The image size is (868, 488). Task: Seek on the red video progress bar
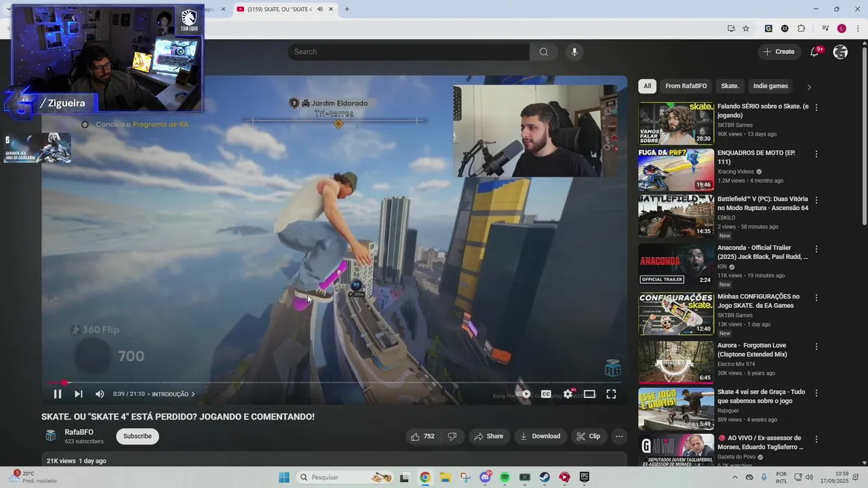click(334, 383)
